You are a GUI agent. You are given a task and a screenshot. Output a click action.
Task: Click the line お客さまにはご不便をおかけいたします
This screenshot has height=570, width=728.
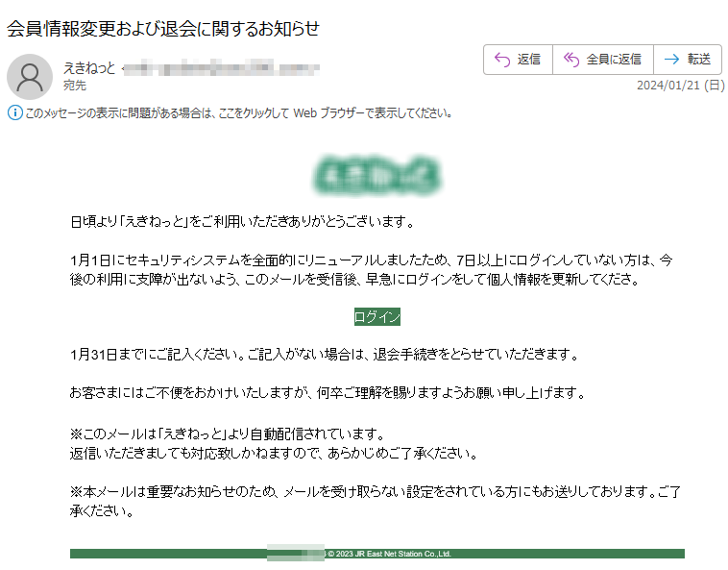click(x=328, y=393)
